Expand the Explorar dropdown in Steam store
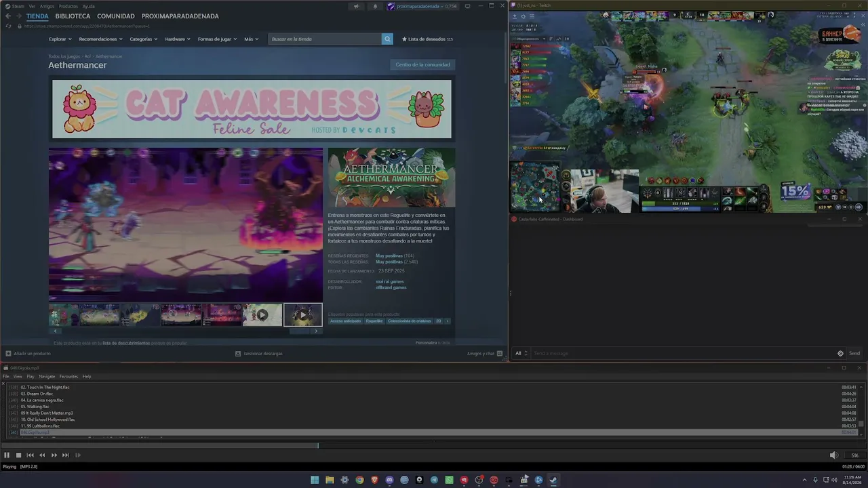Viewport: 868px width, 488px height. (60, 39)
